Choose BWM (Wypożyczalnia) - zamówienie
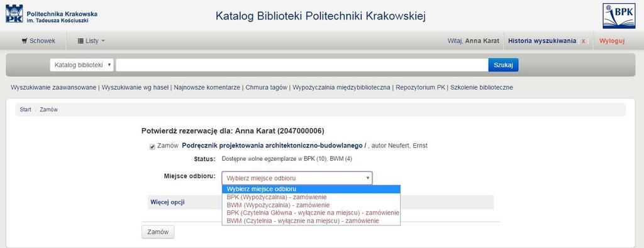The height and width of the screenshot is (248, 644). pyautogui.click(x=311, y=205)
